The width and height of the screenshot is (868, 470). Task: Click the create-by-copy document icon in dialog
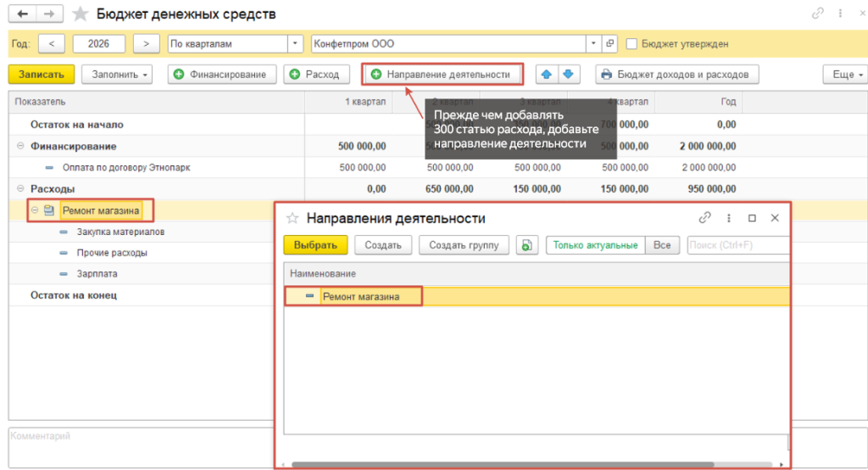coord(526,245)
